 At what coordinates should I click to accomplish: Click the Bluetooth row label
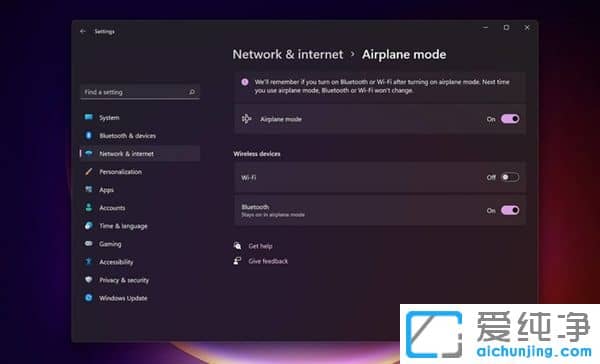[x=255, y=207]
